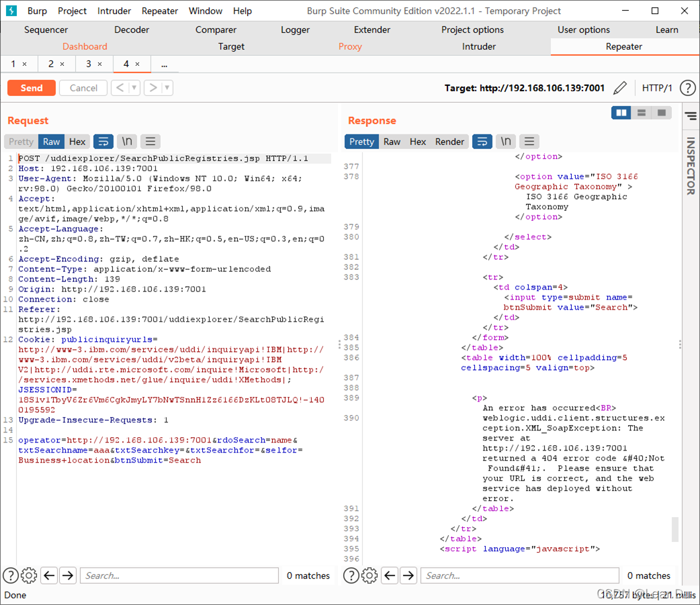Switch to side-by-side layout icon

pos(621,113)
